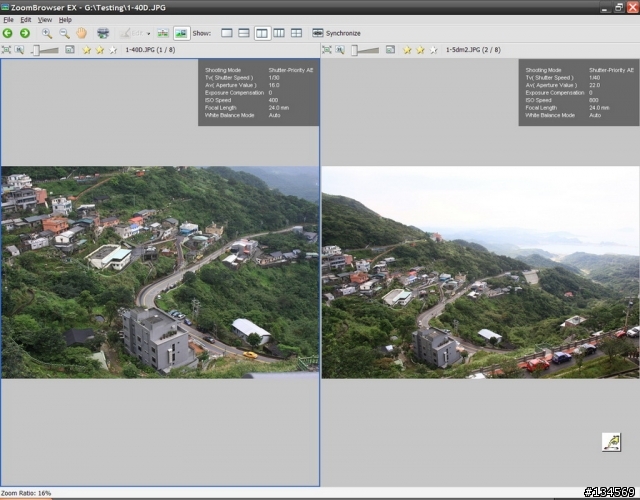Screen dimensions: 640x500
Task: Click White Balance Mode row in right info
Action: tap(563, 115)
